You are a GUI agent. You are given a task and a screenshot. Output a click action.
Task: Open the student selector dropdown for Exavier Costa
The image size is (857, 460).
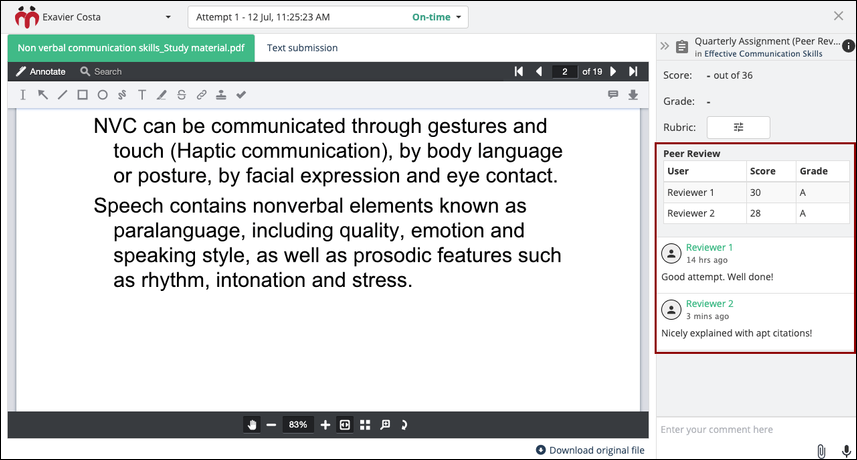coord(168,17)
